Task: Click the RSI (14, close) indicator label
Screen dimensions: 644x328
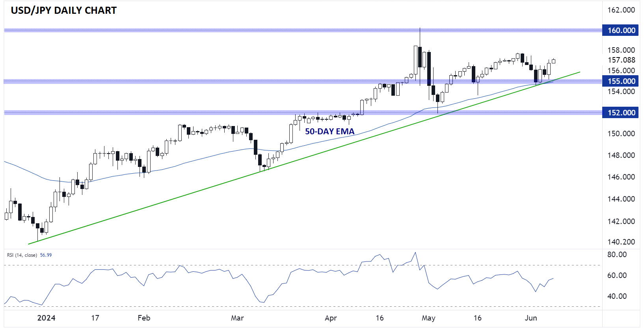Action: (x=22, y=255)
